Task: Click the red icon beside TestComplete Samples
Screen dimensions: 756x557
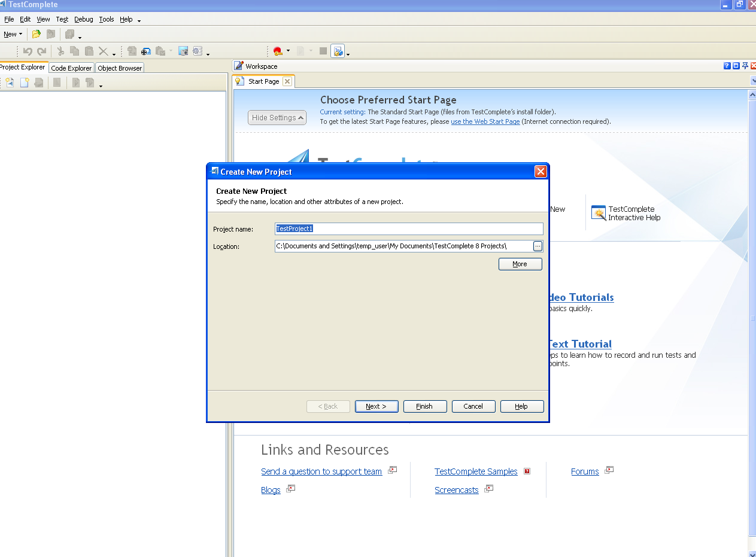Action: click(x=527, y=471)
